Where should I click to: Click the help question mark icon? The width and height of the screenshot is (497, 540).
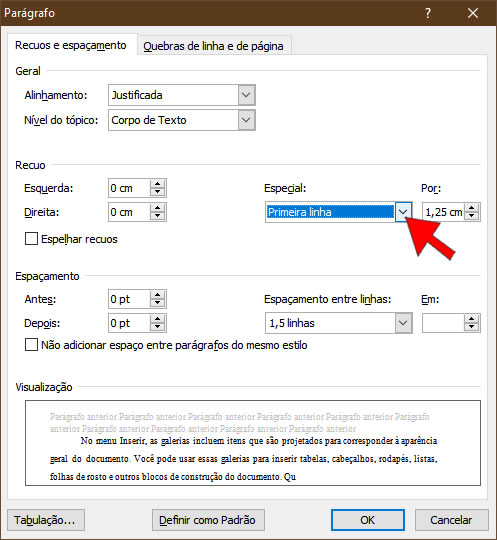[427, 13]
